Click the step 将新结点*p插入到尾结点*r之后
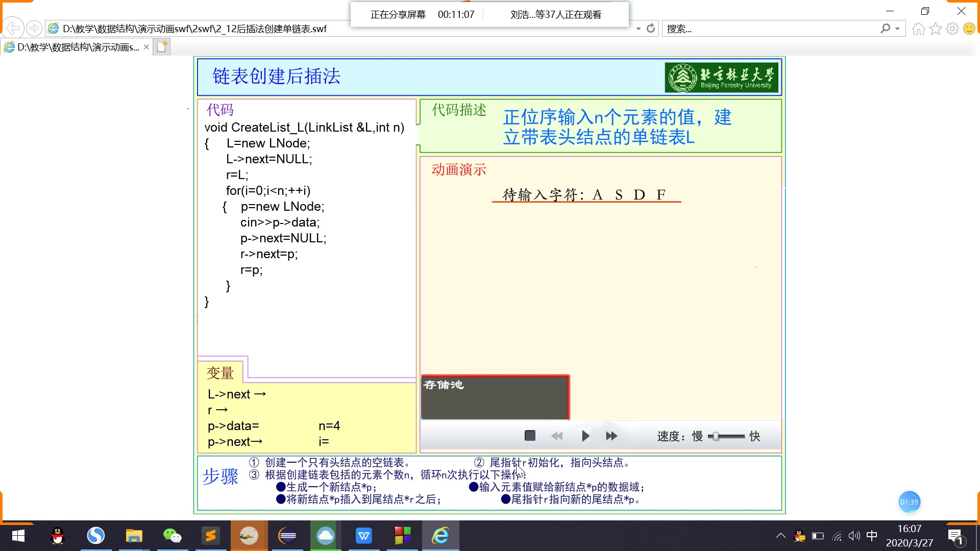 (x=359, y=499)
